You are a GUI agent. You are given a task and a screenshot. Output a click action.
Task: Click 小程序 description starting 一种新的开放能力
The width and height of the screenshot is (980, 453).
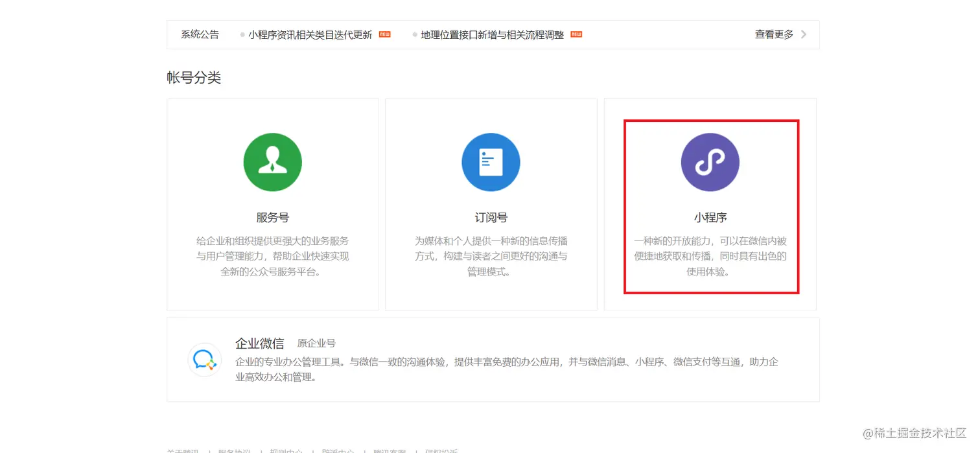710,256
